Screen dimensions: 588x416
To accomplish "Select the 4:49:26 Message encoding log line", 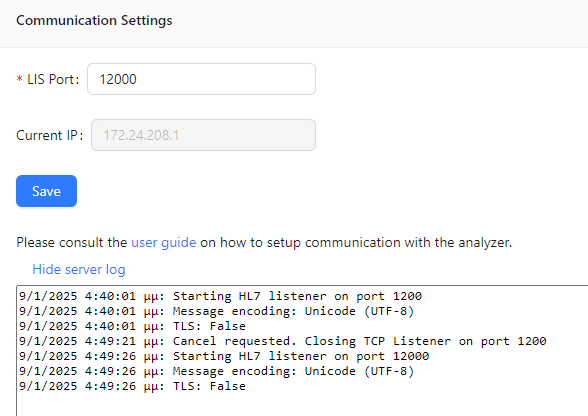I will 216,371.
